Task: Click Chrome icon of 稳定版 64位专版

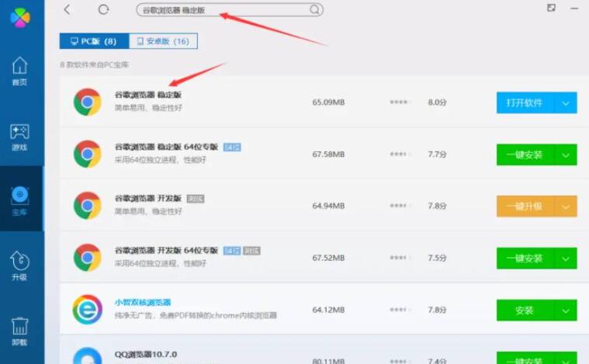Action: tap(87, 154)
